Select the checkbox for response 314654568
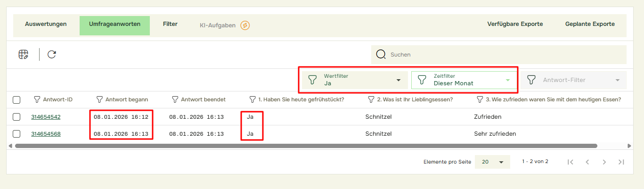 16,134
